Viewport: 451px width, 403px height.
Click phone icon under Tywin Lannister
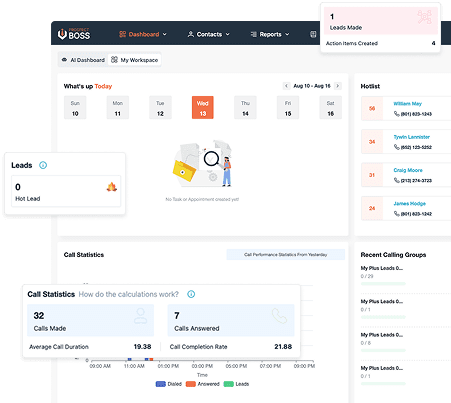click(397, 147)
